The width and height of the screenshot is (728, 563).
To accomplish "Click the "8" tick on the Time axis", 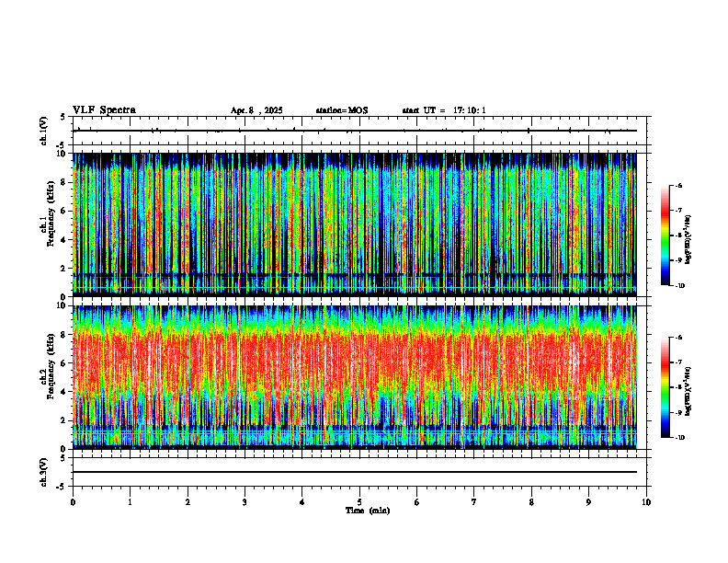I will (x=531, y=502).
